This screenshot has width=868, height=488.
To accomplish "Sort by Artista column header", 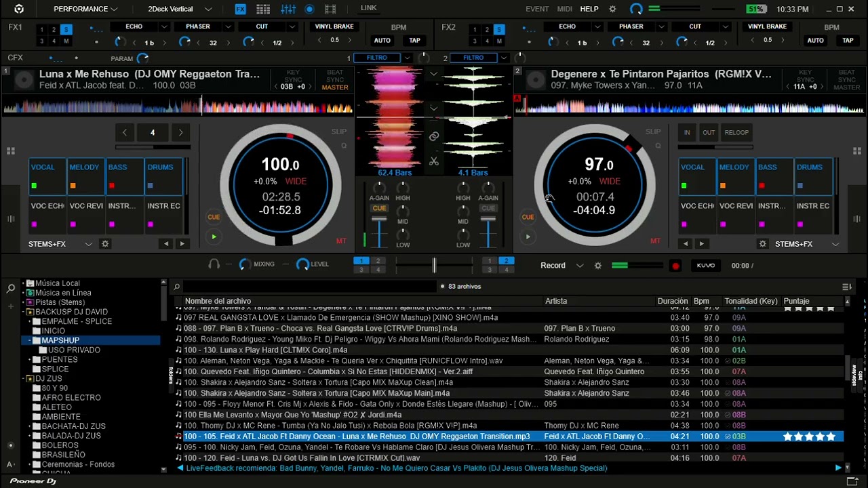I will pyautogui.click(x=556, y=301).
